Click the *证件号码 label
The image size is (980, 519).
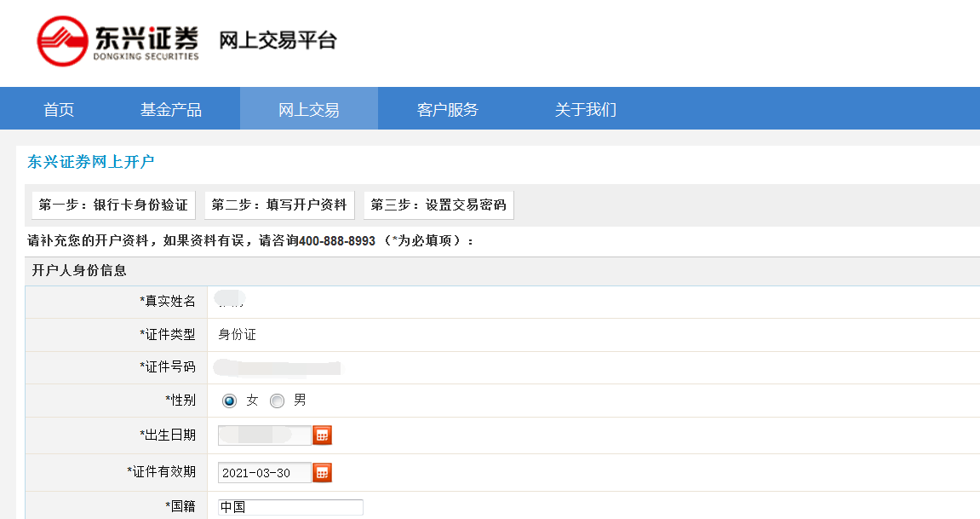click(168, 367)
